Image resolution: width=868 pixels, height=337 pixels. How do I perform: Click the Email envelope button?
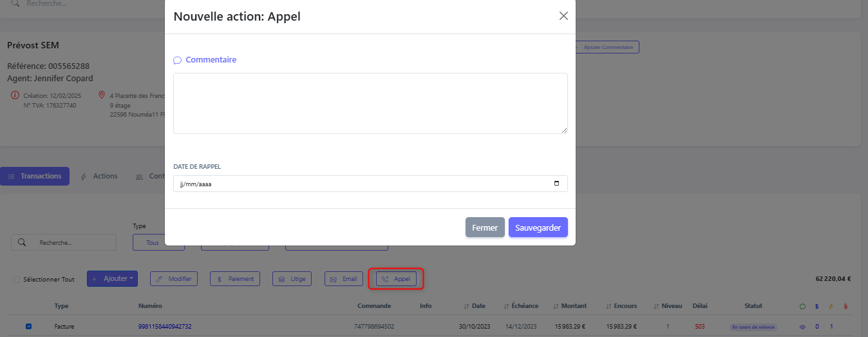click(x=343, y=279)
